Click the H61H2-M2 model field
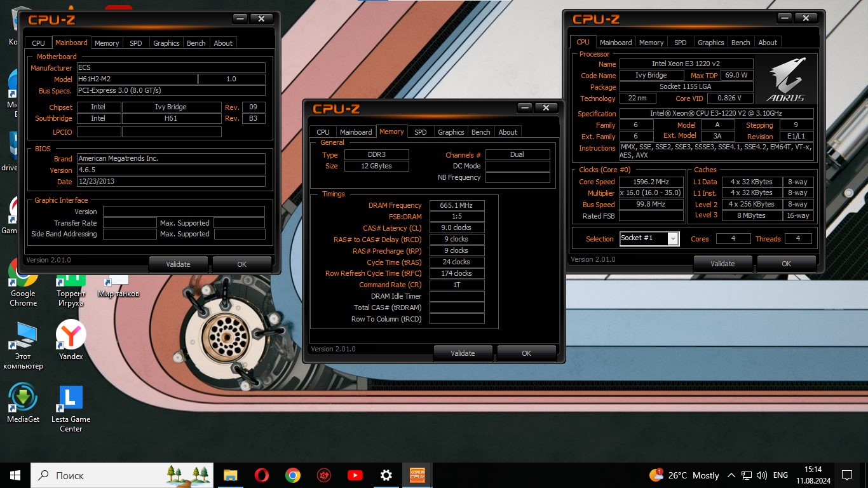The image size is (868, 488). (x=137, y=79)
